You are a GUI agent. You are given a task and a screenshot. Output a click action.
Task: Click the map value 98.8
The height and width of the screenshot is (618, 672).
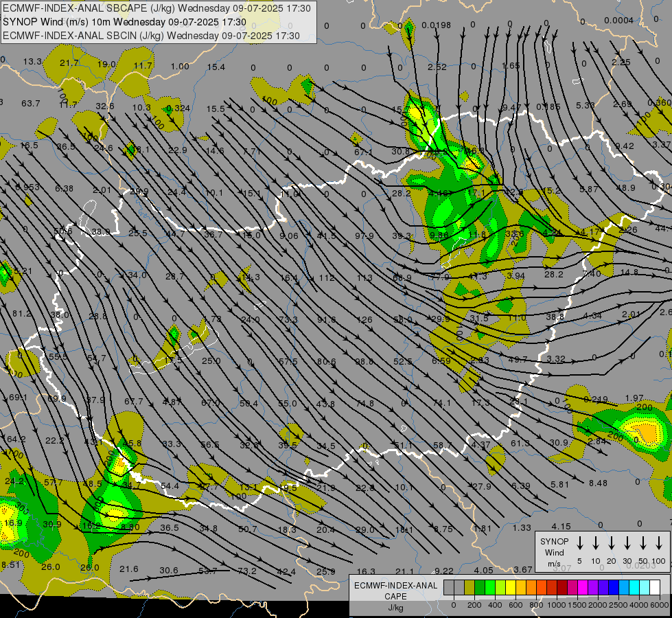tap(364, 362)
